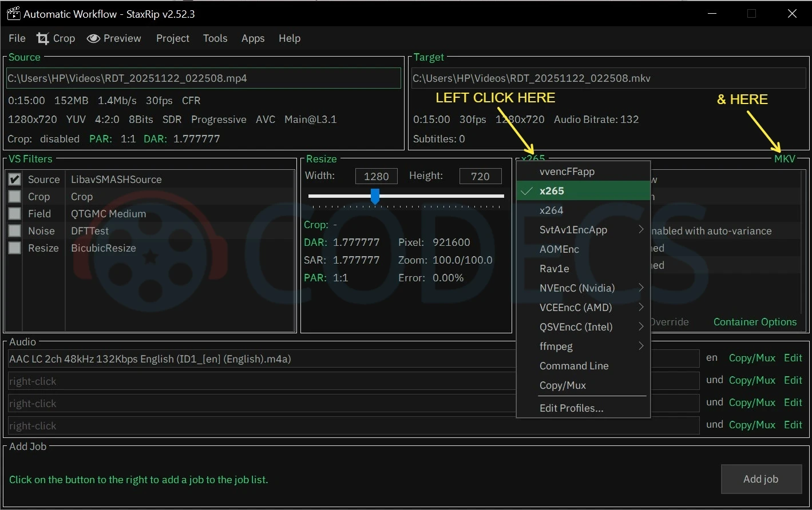Viewport: 812px width, 510px height.
Task: Open Preview with the eye icon
Action: pyautogui.click(x=114, y=38)
